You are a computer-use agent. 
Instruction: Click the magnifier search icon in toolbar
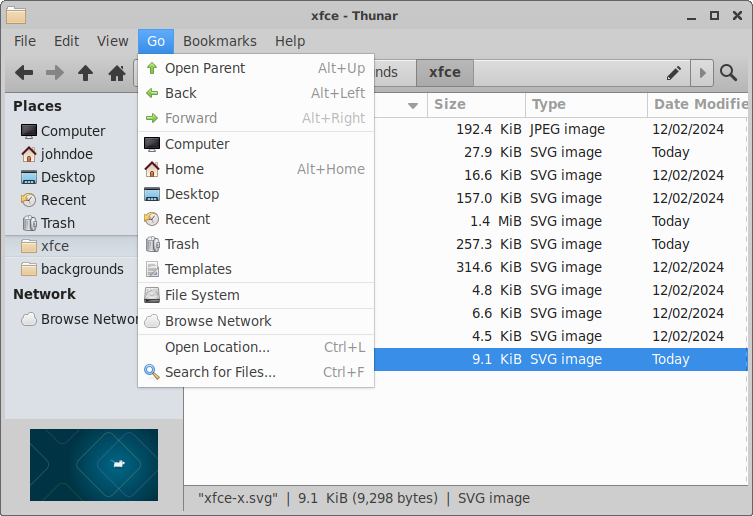(x=728, y=73)
